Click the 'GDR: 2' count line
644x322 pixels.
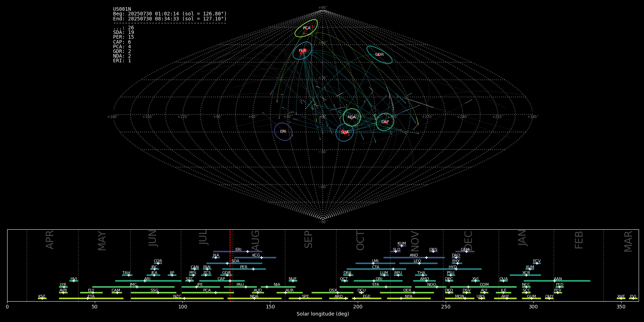pyautogui.click(x=122, y=51)
